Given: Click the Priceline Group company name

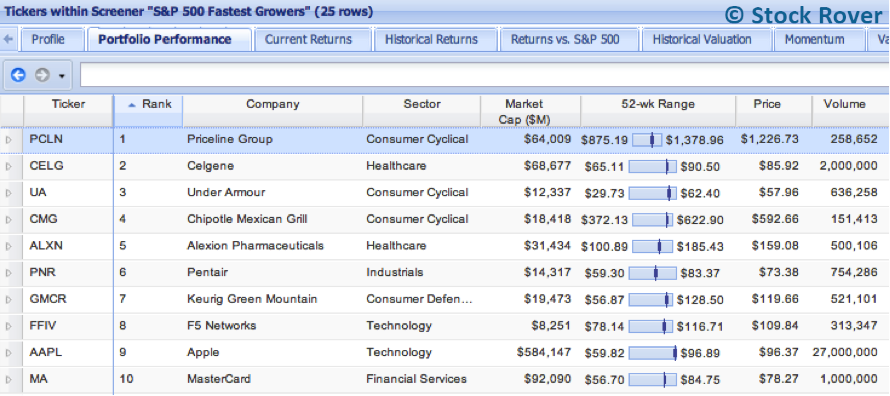Looking at the screenshot, I should point(230,140).
